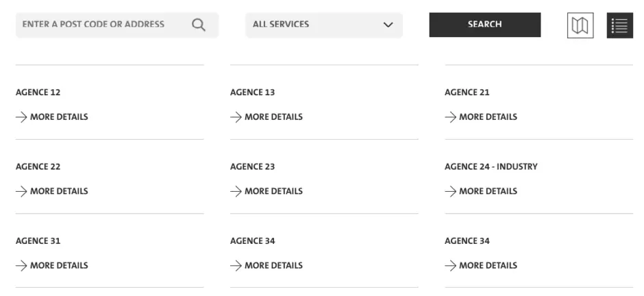Viewport: 644px width, 296px height.
Task: Select the Agence 22 heading
Action: [x=38, y=166]
